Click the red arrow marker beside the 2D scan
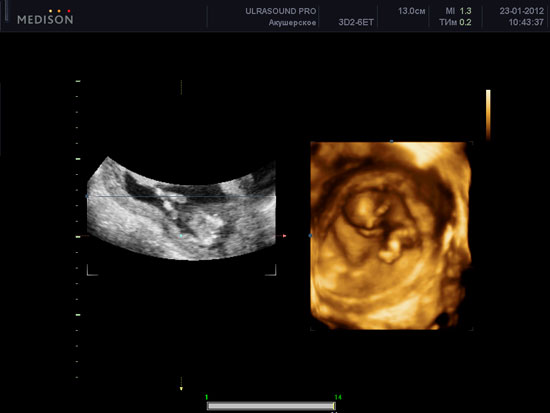This screenshot has height=413, width=550. pyautogui.click(x=284, y=236)
